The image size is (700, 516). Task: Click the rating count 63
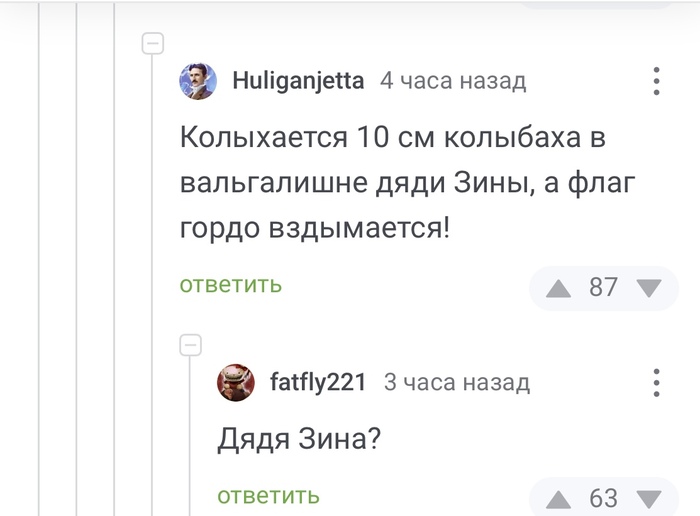(603, 498)
